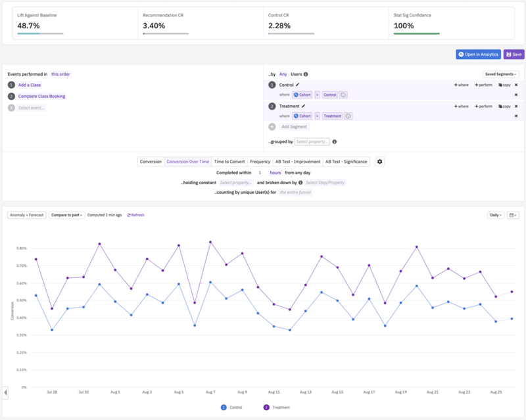This screenshot has height=420, width=526.
Task: Copy the Treatment segment
Action: [504, 106]
